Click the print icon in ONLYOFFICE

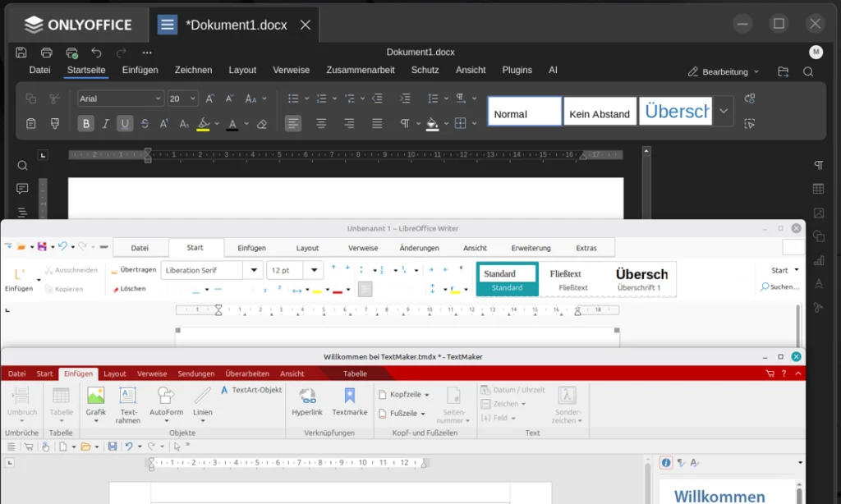[x=47, y=52]
